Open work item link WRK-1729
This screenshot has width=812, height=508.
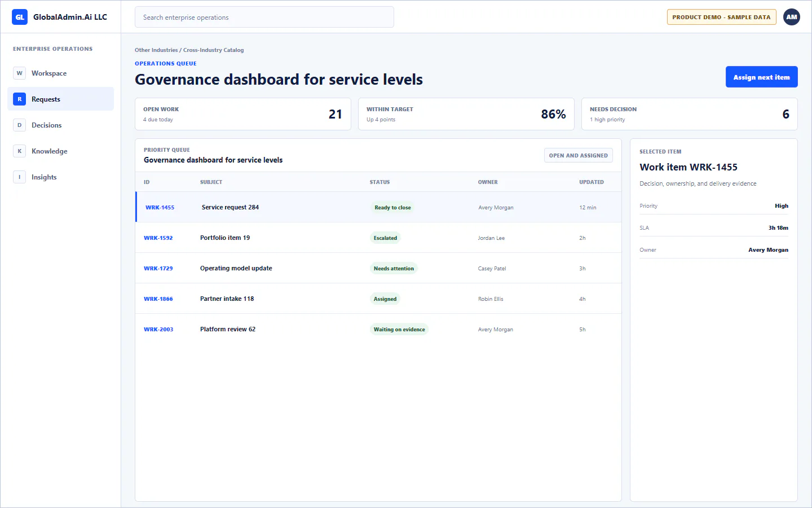pos(158,269)
